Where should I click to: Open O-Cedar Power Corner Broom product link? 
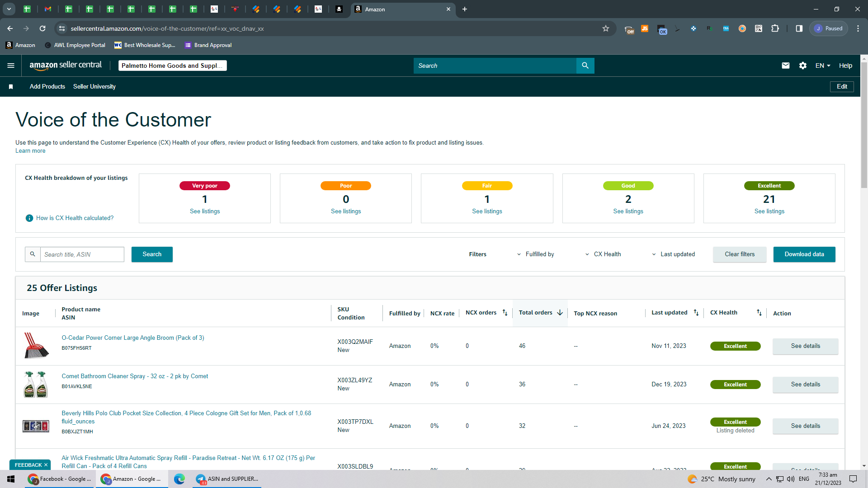133,338
